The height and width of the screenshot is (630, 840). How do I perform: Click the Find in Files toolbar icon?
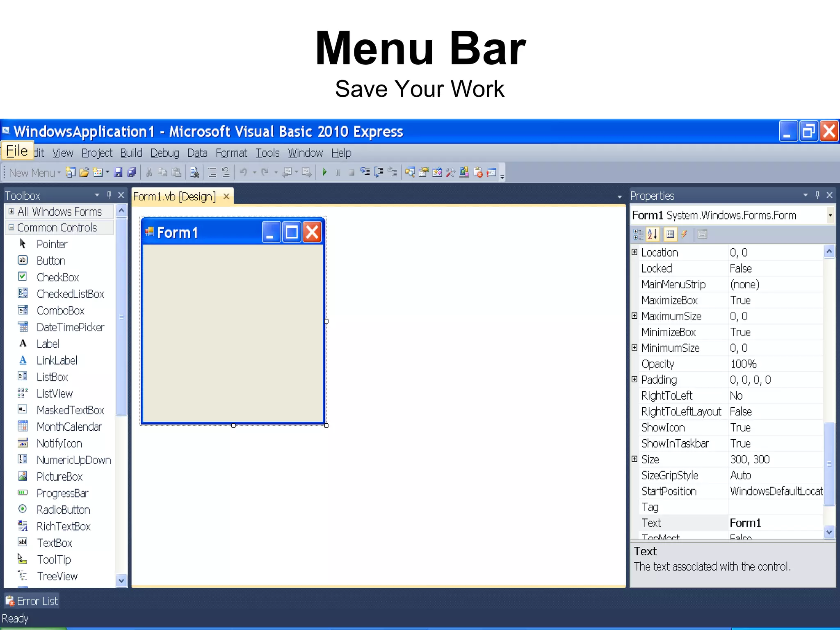coord(194,172)
